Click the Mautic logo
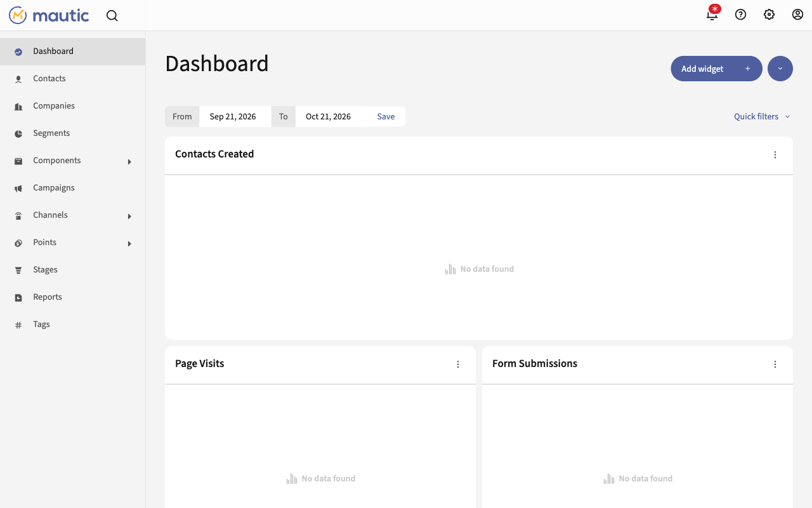 (49, 15)
